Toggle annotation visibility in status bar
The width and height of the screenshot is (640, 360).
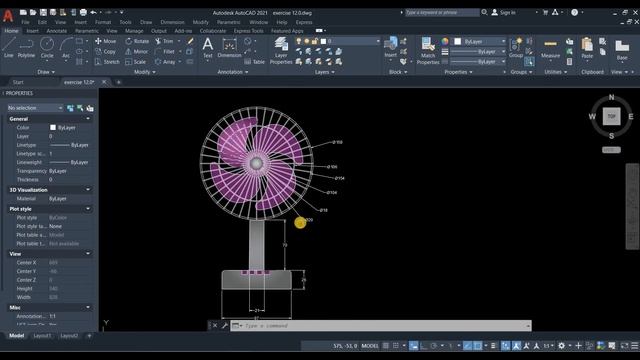pyautogui.click(x=516, y=346)
